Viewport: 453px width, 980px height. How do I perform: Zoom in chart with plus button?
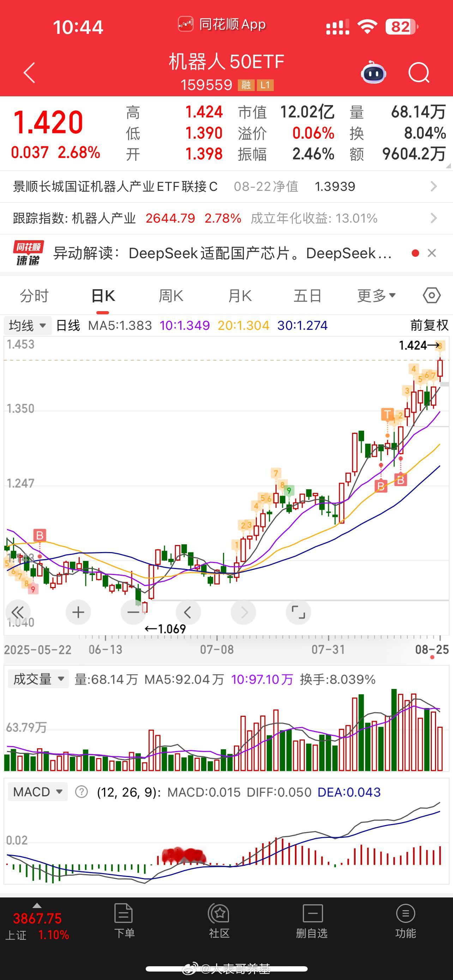[78, 612]
